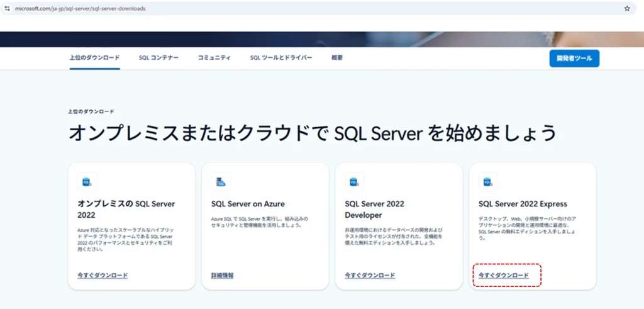Open the コミュニティ tab
Viewport: 644px width, 309px height.
pos(214,58)
